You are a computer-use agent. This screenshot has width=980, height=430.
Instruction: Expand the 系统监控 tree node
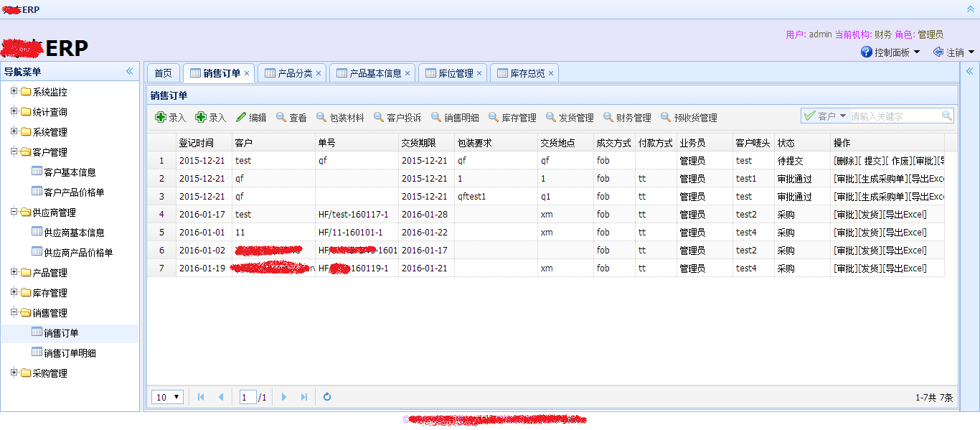(x=14, y=91)
